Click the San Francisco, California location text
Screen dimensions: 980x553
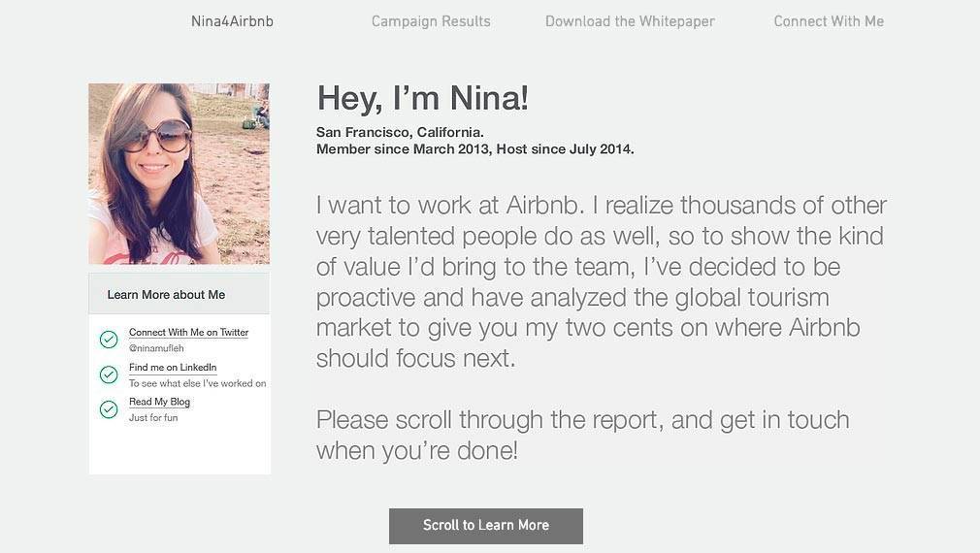coord(400,132)
